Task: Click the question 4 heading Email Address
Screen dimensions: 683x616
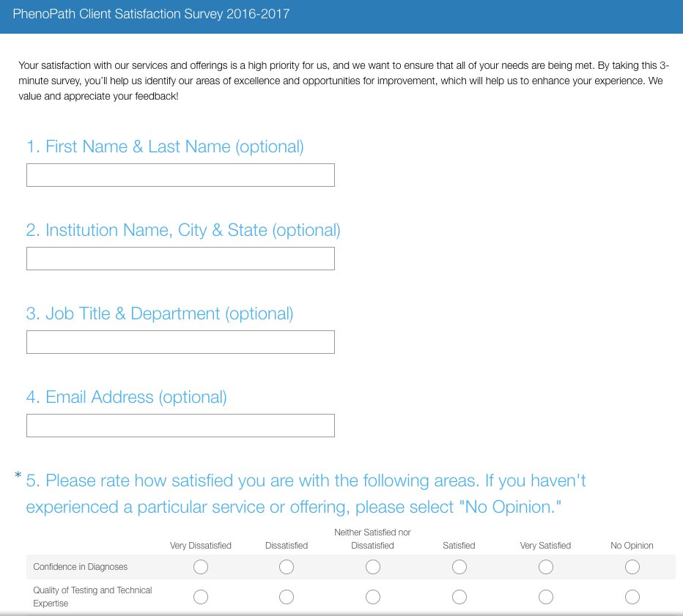Action: coord(126,397)
